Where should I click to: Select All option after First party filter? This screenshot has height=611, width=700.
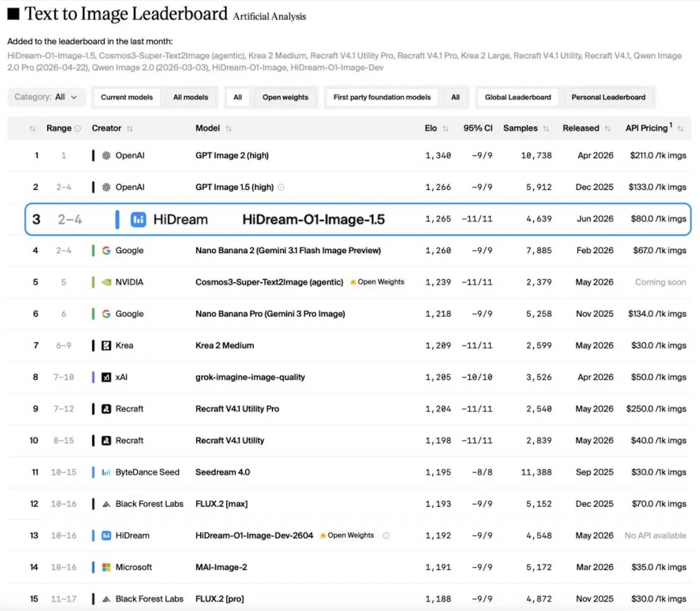pos(455,97)
